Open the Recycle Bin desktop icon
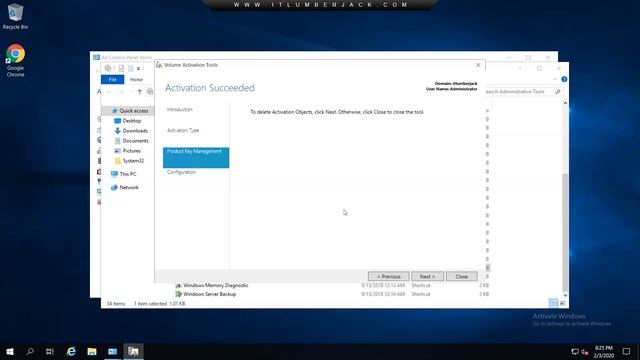This screenshot has width=640, height=360. (15, 16)
